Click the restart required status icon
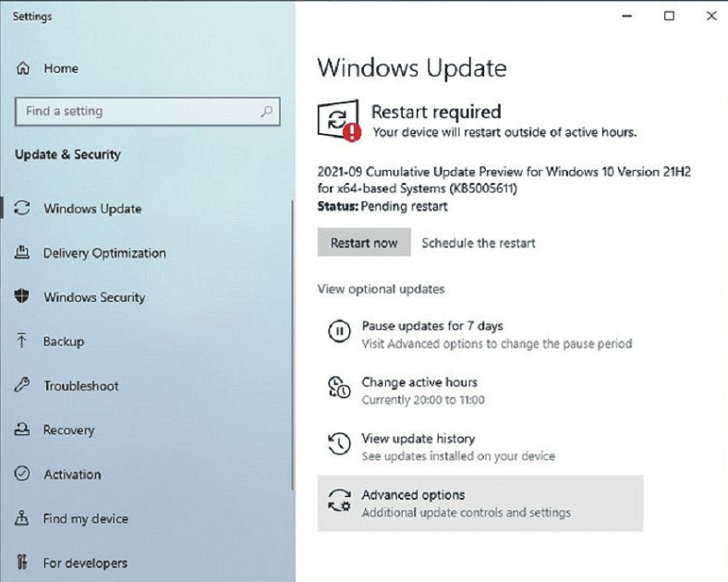The image size is (728, 582). 339,120
